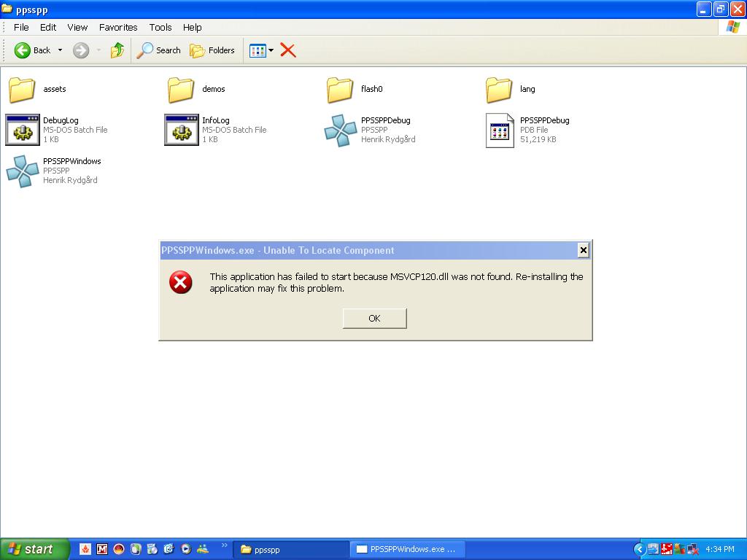Select the DebugLog batch file icon
The image size is (747, 560).
pyautogui.click(x=22, y=131)
